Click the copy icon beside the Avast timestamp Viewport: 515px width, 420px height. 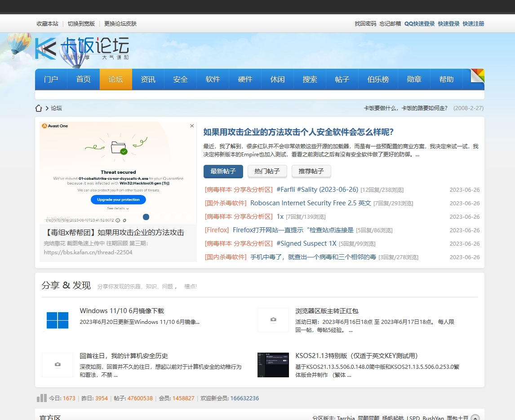click(x=125, y=221)
